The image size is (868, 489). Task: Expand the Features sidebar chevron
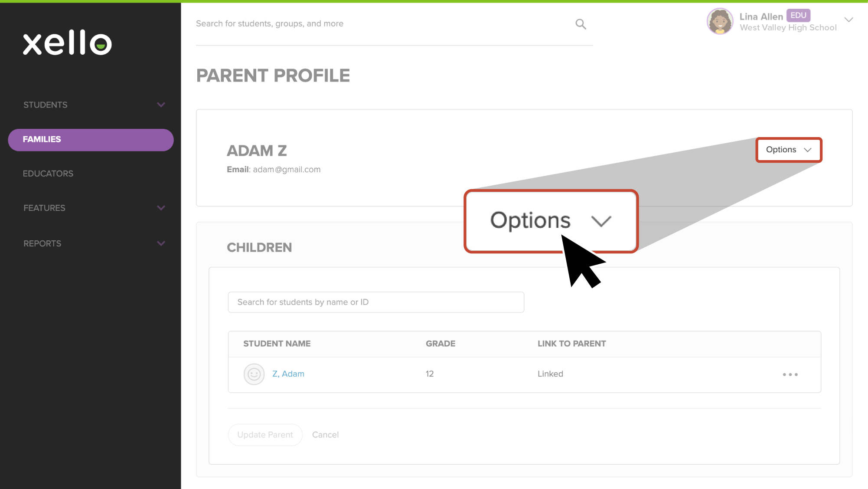tap(161, 208)
